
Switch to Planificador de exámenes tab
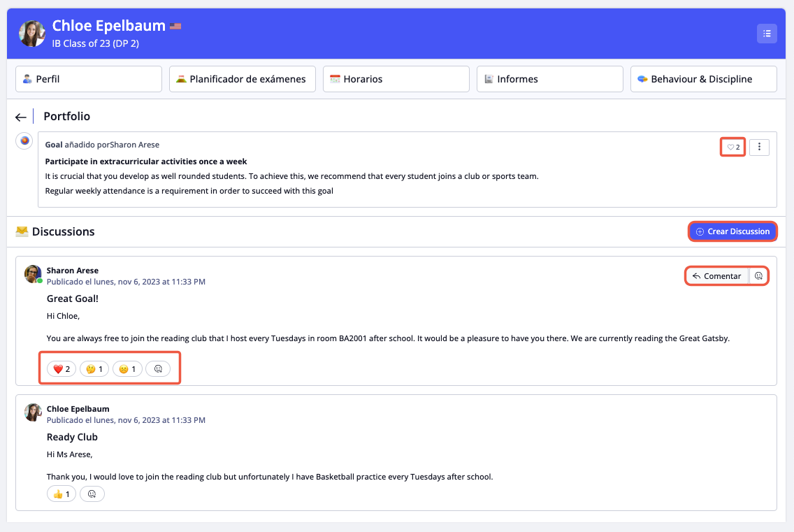243,79
